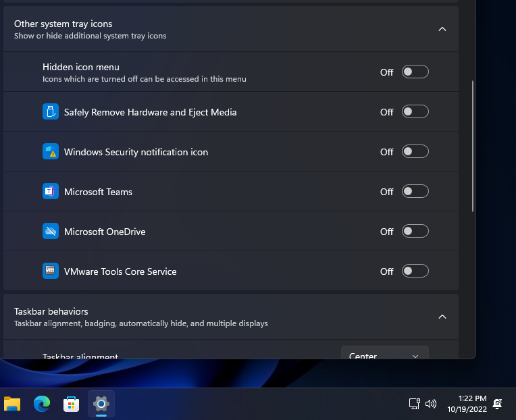This screenshot has width=516, height=420.
Task: Open Microsoft Store from the taskbar
Action: click(x=72, y=404)
